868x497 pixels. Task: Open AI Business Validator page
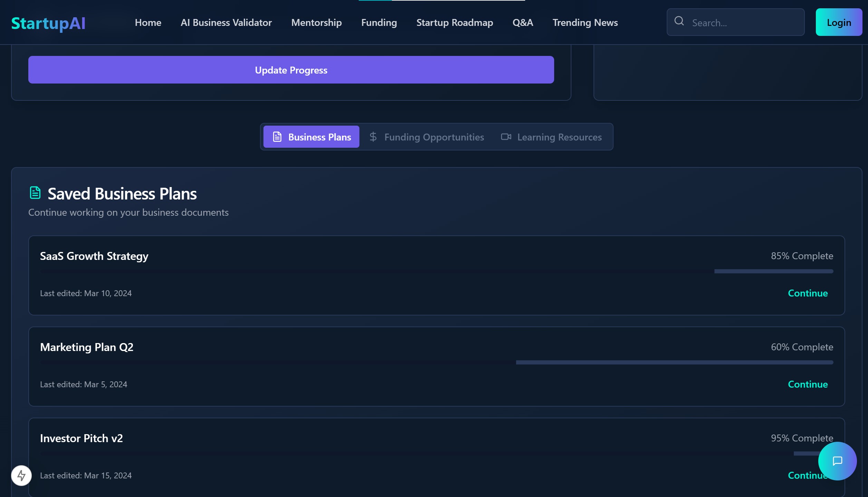tap(226, 23)
